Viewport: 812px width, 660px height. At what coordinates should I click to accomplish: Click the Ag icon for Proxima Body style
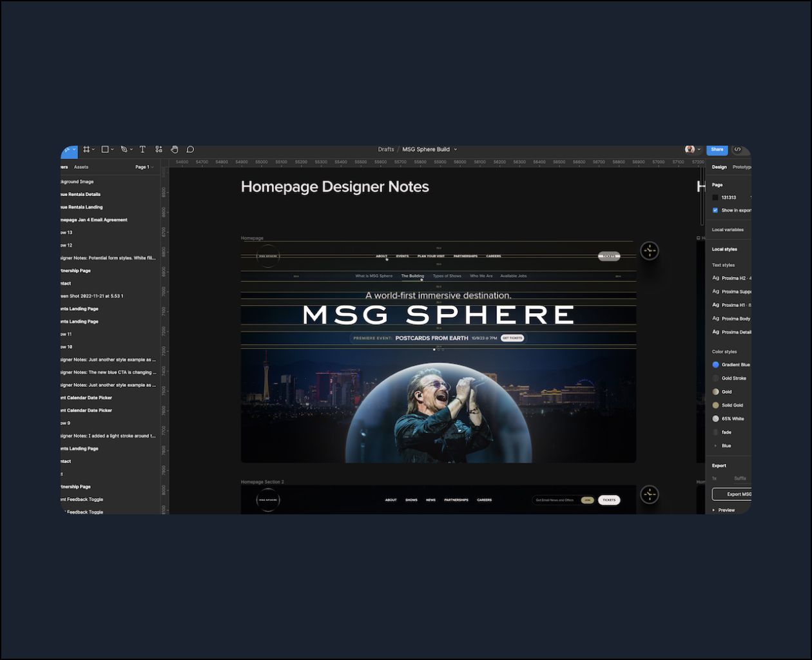[715, 318]
